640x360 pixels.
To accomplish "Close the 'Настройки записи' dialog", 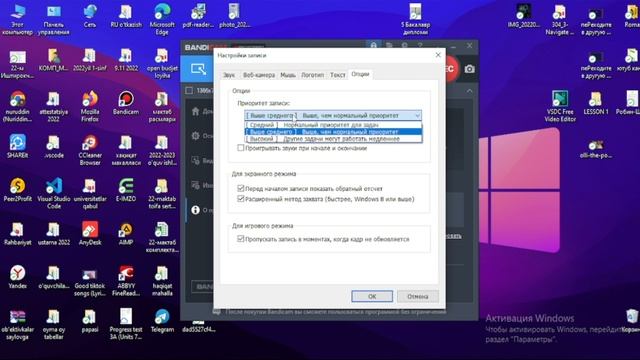I will coord(438,55).
